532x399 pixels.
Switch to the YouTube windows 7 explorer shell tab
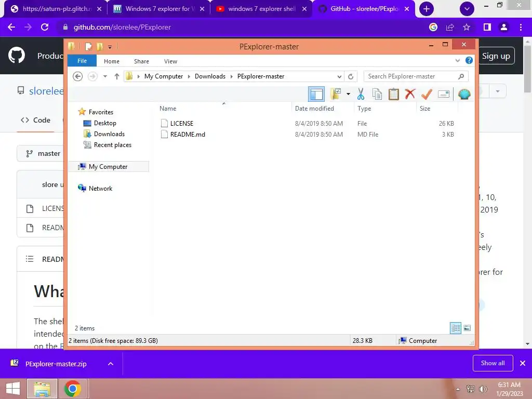(x=261, y=9)
